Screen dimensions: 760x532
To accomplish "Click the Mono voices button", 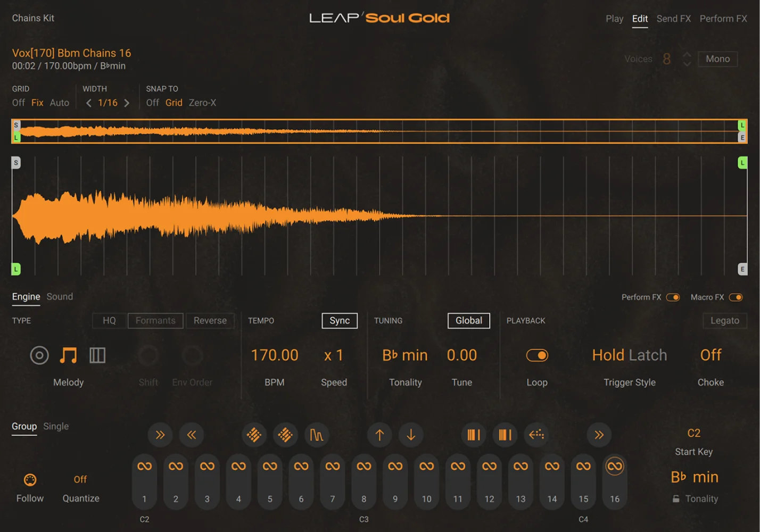I will point(717,59).
